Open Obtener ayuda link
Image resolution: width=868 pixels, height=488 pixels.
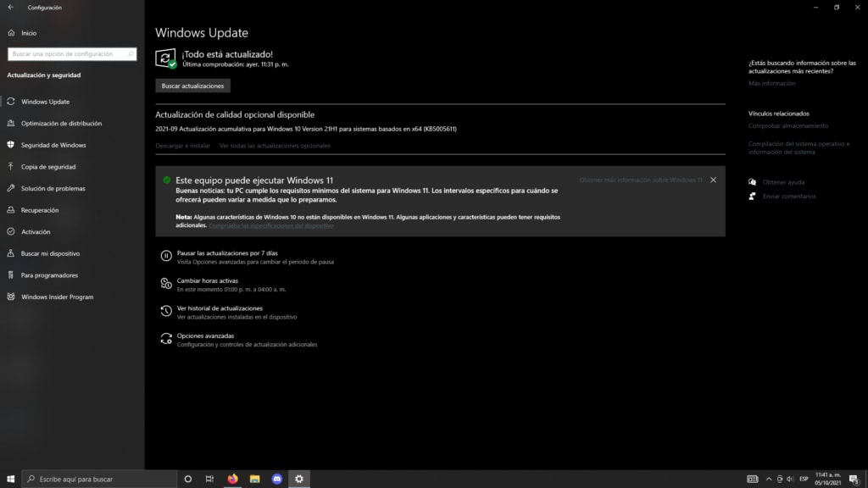(x=783, y=182)
